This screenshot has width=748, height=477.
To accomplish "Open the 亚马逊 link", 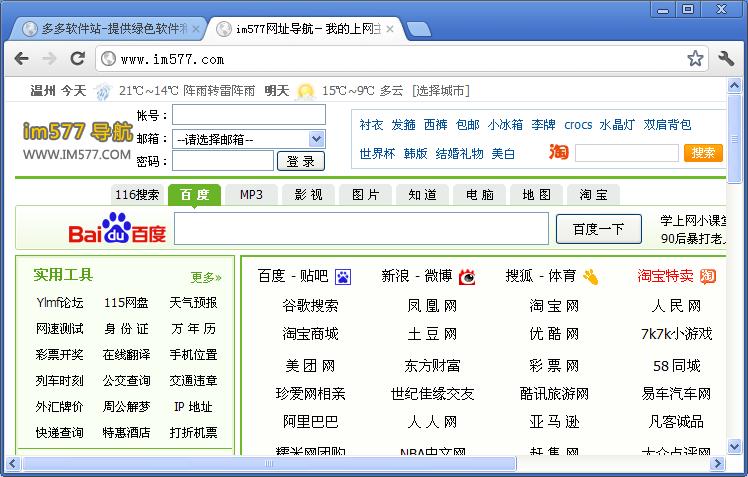I will [x=554, y=422].
